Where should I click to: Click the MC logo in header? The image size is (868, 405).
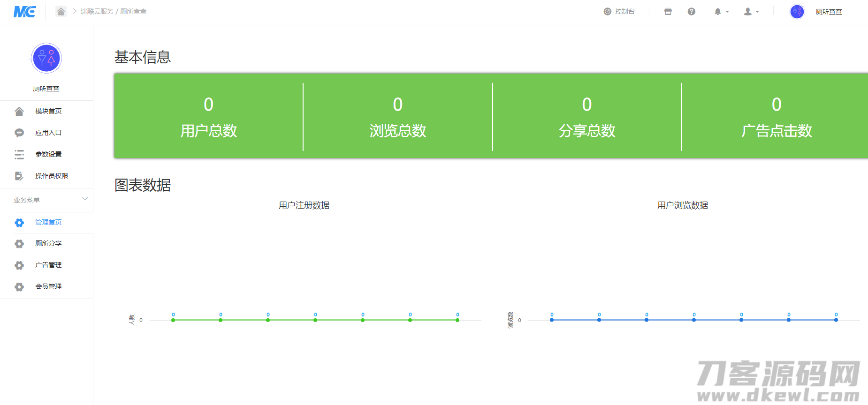click(24, 12)
